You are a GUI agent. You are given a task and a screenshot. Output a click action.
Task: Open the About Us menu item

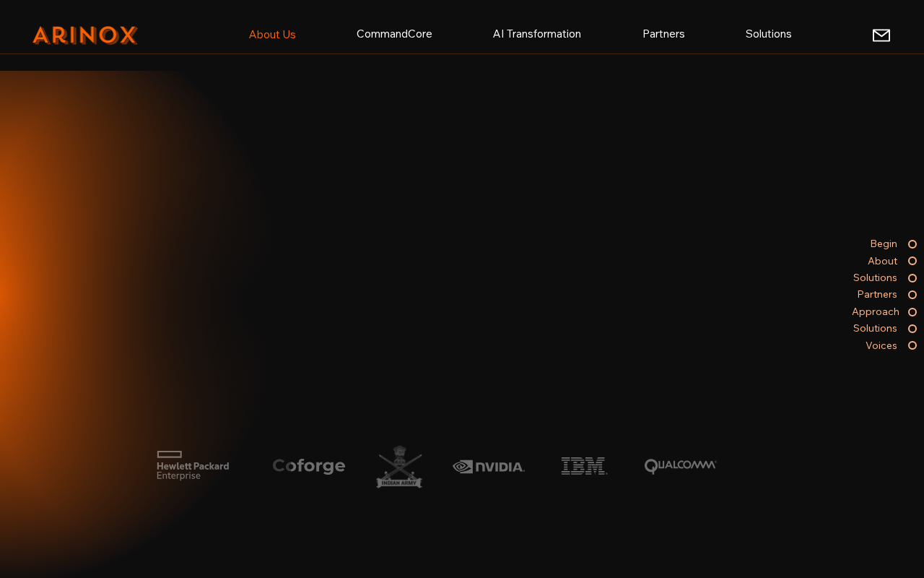point(272,34)
